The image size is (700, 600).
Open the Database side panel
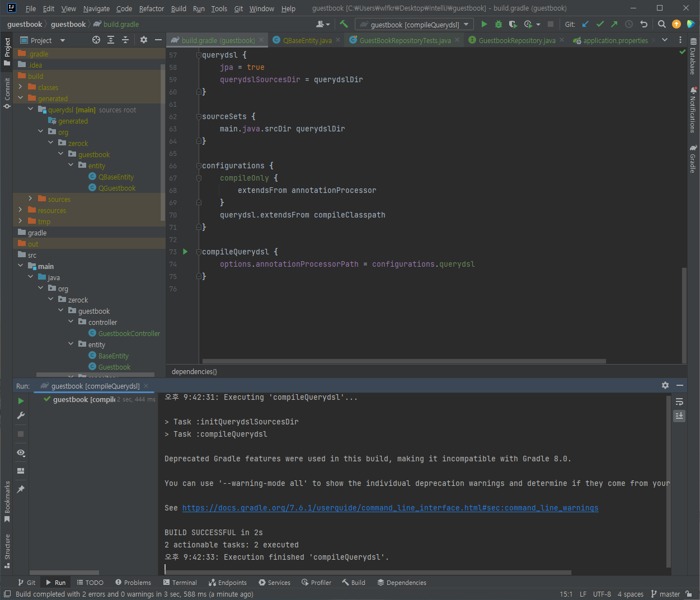coord(693,56)
